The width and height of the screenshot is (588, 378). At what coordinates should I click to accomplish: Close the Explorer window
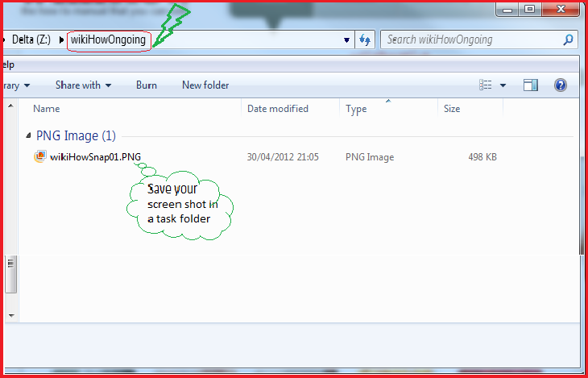(561, 9)
